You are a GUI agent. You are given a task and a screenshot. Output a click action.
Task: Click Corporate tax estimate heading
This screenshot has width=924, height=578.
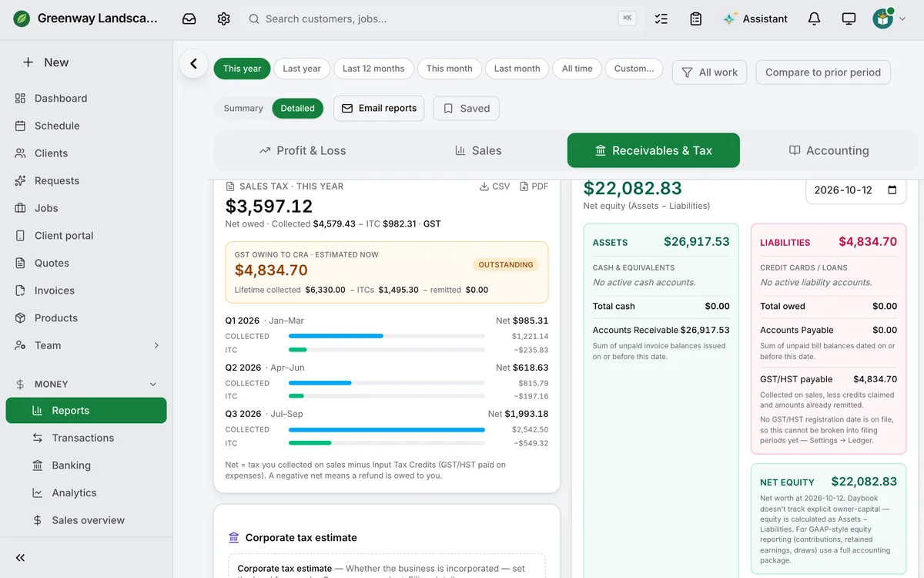click(301, 538)
